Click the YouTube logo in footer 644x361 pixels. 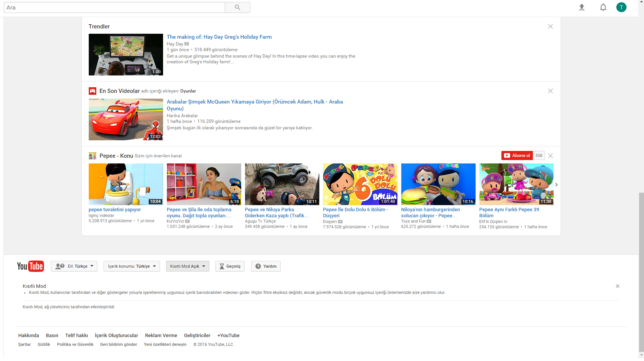tap(30, 266)
